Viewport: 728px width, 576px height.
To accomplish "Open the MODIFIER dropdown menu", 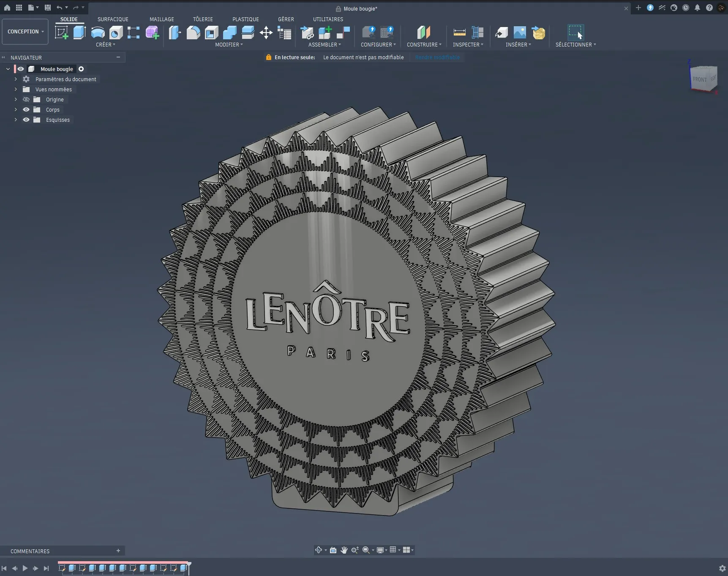I will 229,44.
